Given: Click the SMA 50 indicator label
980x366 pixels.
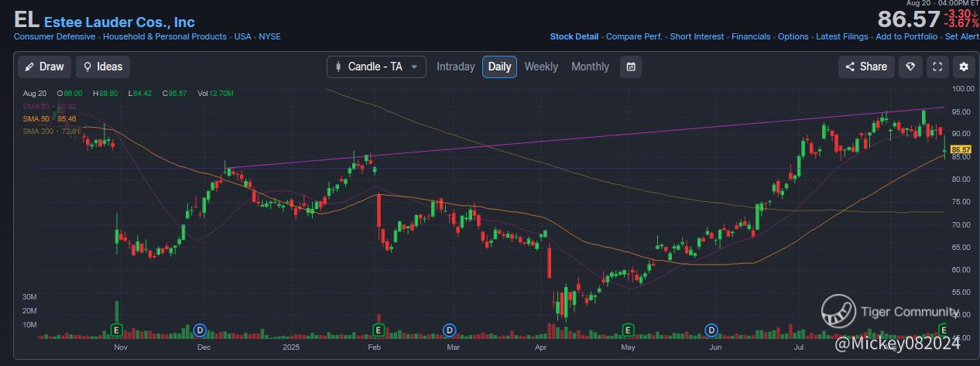Looking at the screenshot, I should [50, 118].
